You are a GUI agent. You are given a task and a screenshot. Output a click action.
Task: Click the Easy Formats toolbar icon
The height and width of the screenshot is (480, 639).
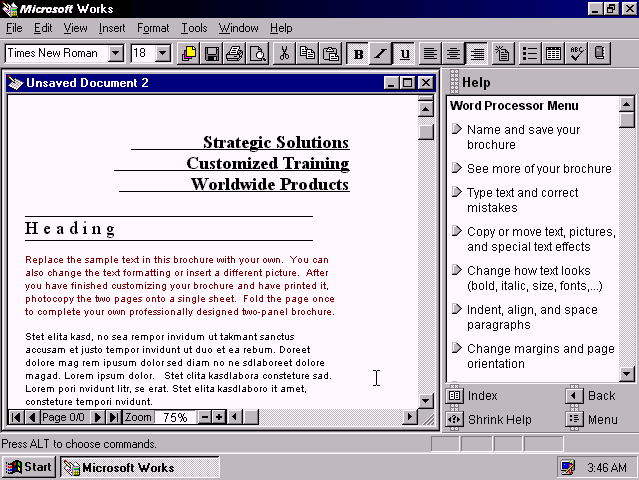(x=502, y=53)
